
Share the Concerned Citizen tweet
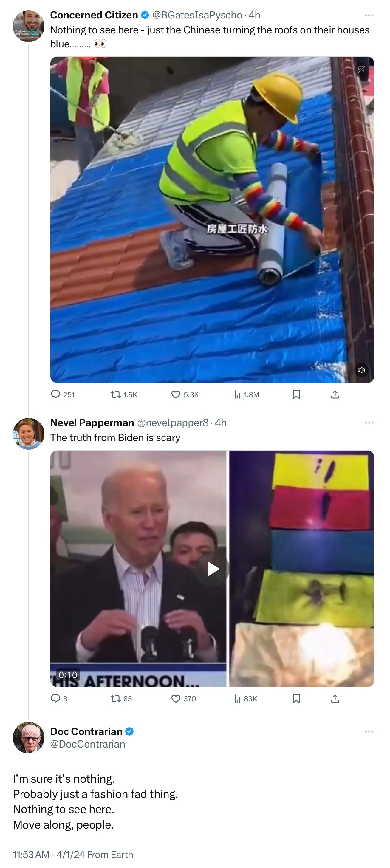(335, 394)
